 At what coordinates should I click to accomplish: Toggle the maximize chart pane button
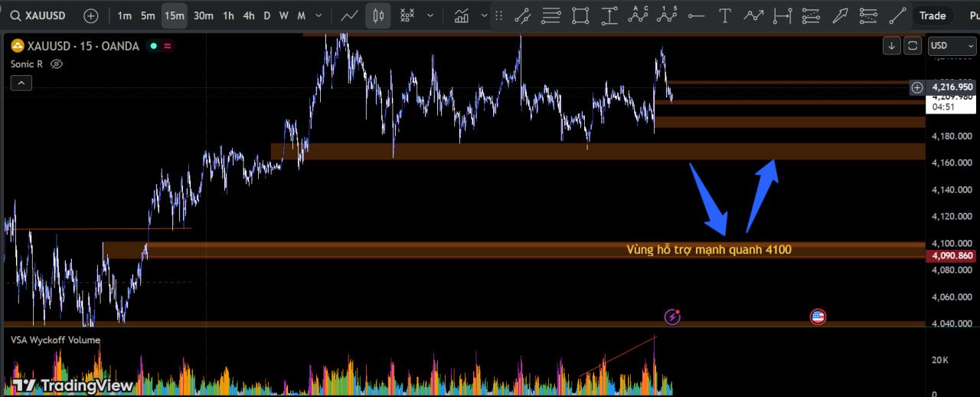(913, 46)
